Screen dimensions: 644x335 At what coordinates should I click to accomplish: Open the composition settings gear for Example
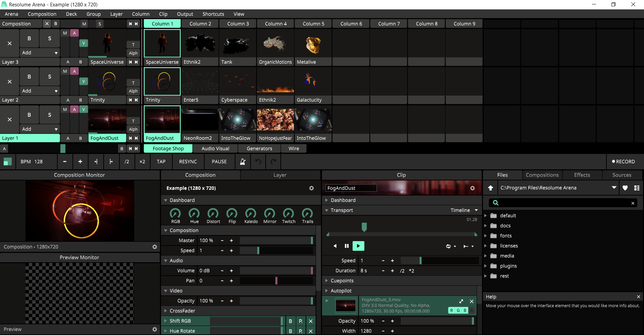coord(311,188)
